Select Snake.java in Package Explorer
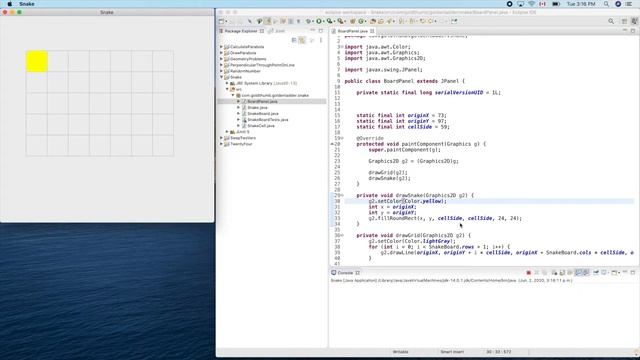This screenshot has width=640, height=360. [x=257, y=108]
